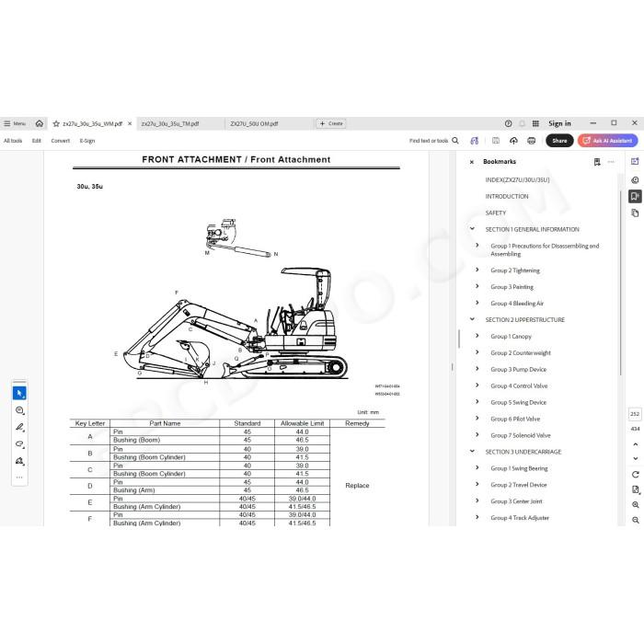
Task: Open the top right-rail panel icon
Action: (635, 161)
